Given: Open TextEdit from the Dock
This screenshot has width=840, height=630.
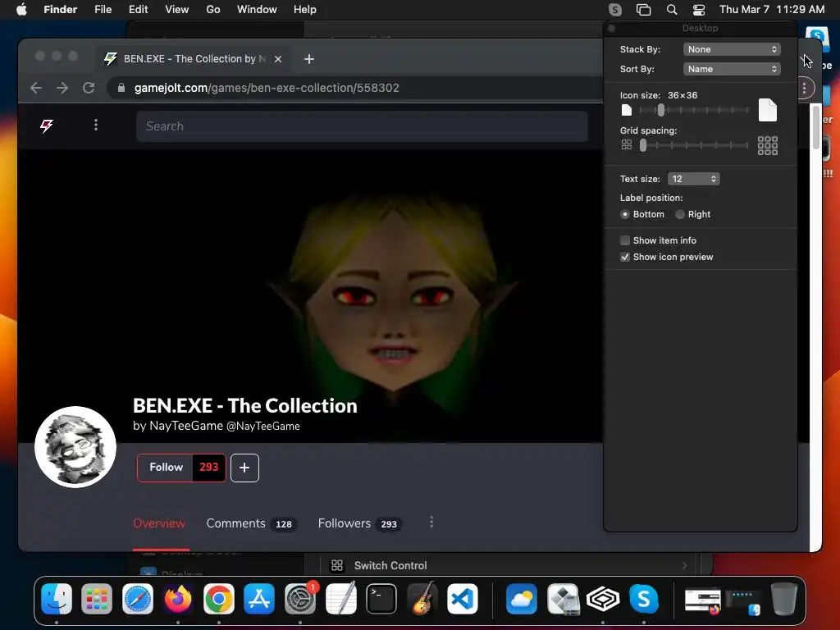Looking at the screenshot, I should 340,598.
